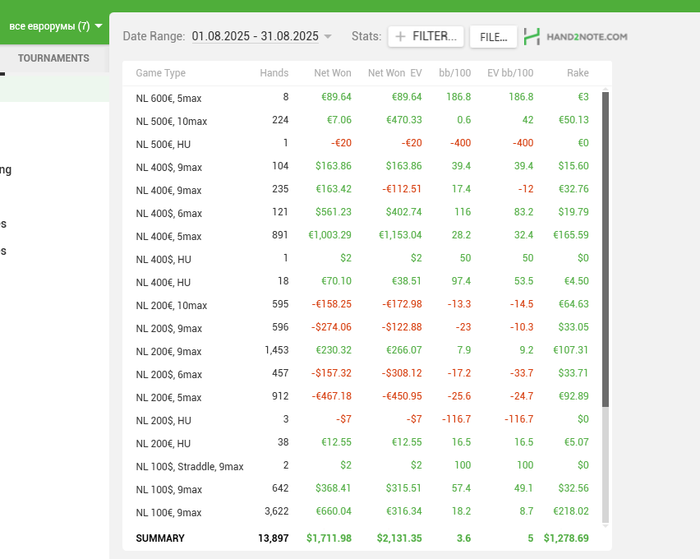Expand the Date Range dropdown arrow

[x=328, y=37]
